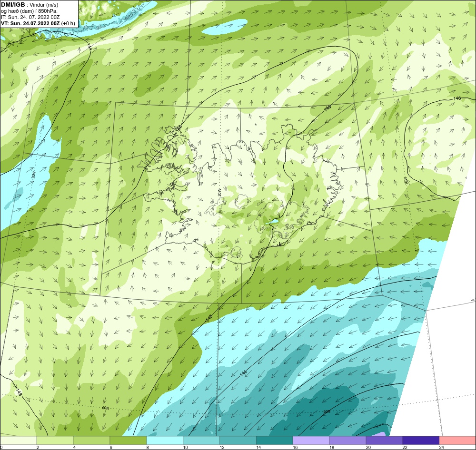Image resolution: width=476 pixels, height=450 pixels.
Task: Pick the 12–14 m/s teal legend swatch
Action: tap(238, 440)
